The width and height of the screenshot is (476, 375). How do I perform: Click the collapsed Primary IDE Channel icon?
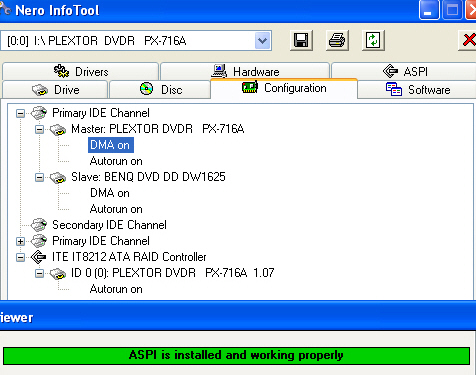coord(39,241)
